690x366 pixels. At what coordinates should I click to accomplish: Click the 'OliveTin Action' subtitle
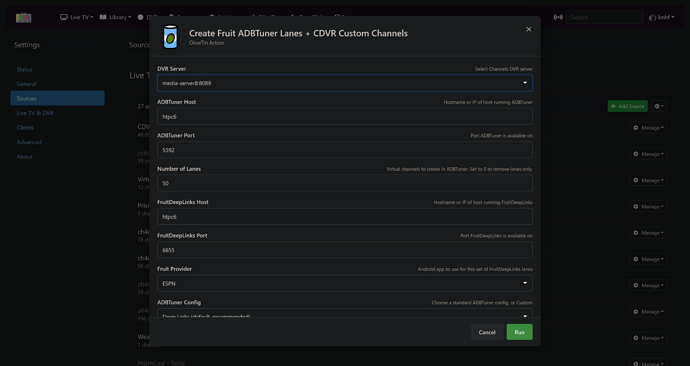206,43
